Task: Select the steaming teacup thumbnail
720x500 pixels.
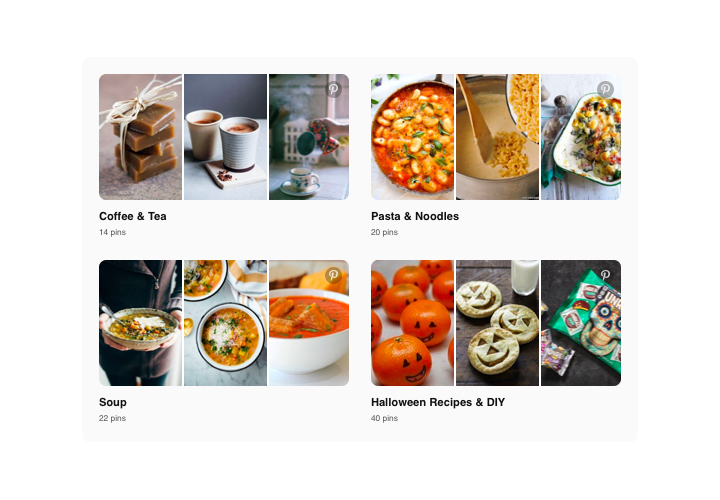Action: point(309,137)
